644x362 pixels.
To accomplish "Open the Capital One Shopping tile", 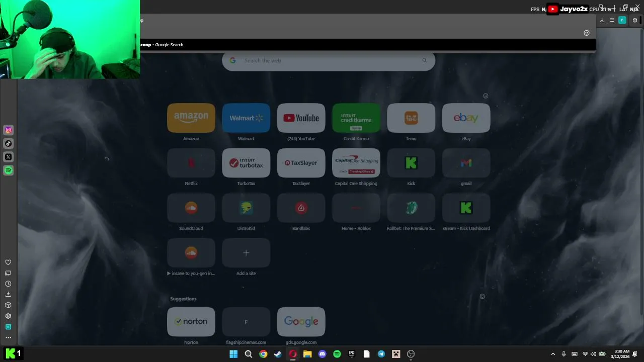I will 356,163.
